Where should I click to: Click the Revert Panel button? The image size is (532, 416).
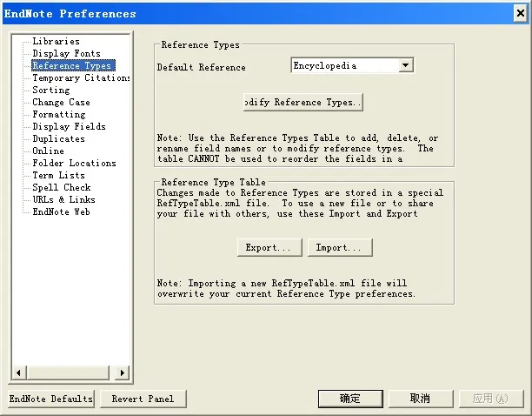pyautogui.click(x=143, y=399)
